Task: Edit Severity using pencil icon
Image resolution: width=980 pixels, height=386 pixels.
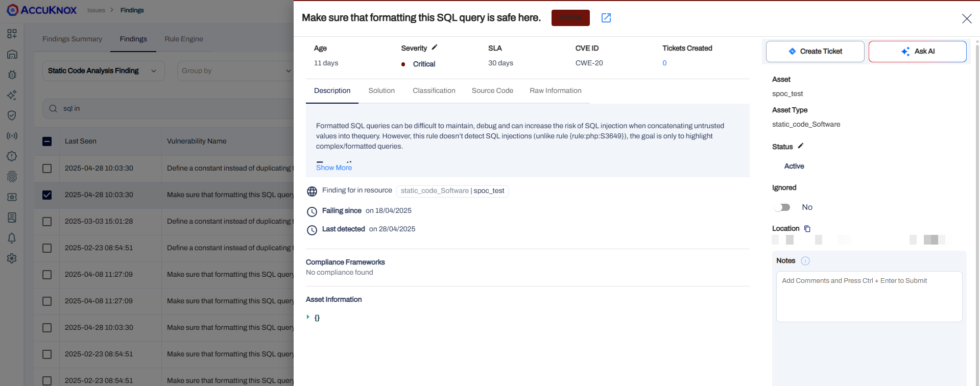Action: [435, 47]
